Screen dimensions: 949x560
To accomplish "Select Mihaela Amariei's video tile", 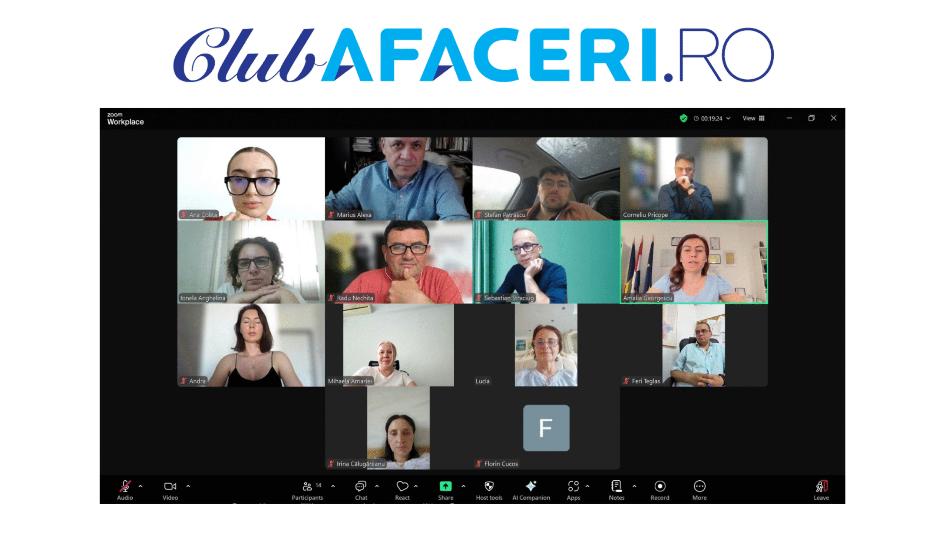I will click(x=399, y=345).
